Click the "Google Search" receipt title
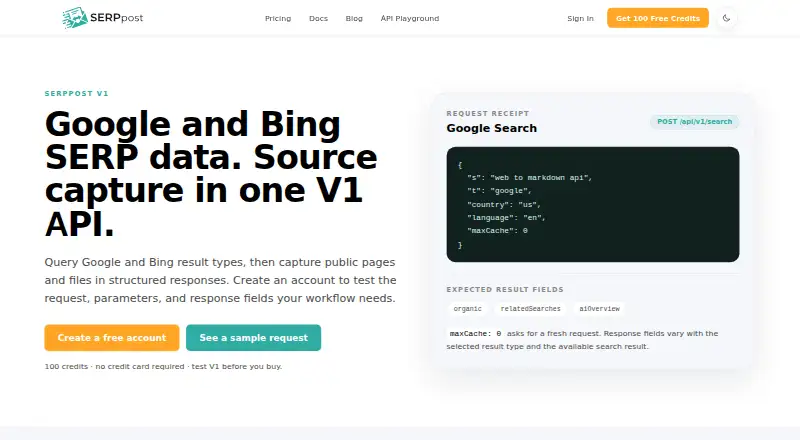The width and height of the screenshot is (800, 440). coord(491,128)
